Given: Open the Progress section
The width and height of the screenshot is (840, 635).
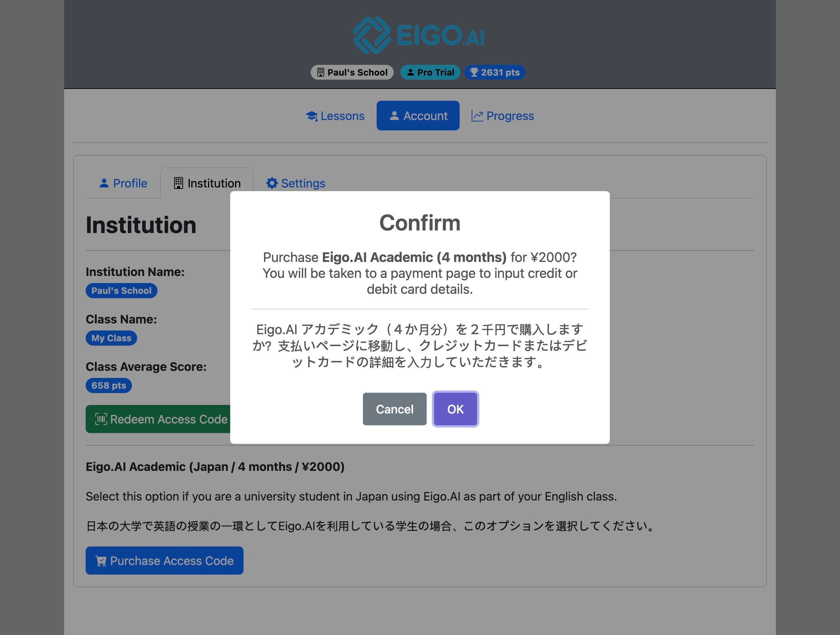Looking at the screenshot, I should tap(502, 116).
